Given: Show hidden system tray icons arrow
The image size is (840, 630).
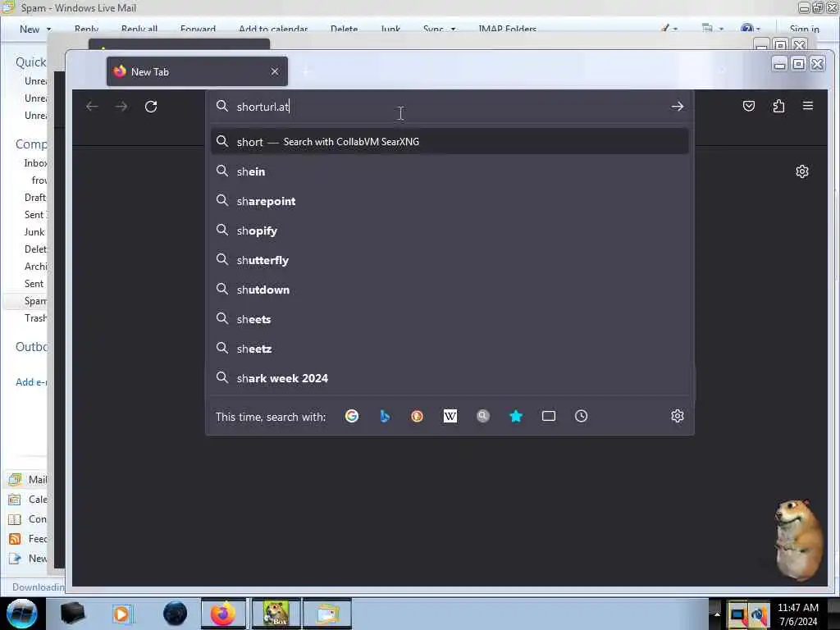Looking at the screenshot, I should (x=717, y=614).
